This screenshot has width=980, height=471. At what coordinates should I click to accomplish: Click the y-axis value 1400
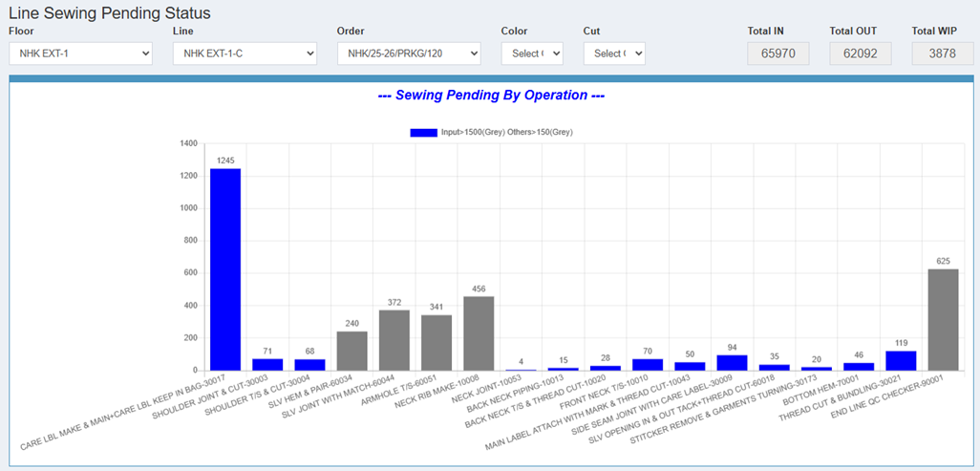[x=189, y=144]
